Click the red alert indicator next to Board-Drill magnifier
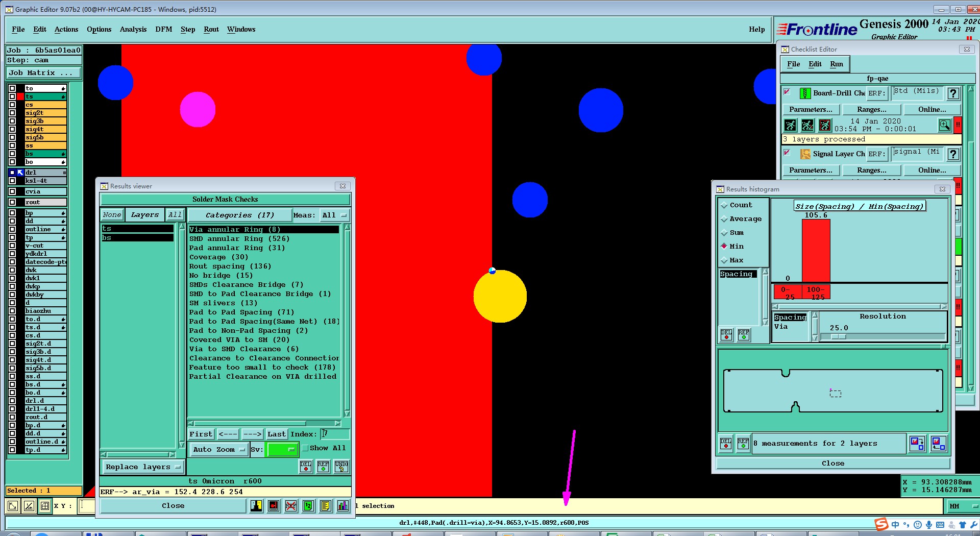 [x=958, y=125]
